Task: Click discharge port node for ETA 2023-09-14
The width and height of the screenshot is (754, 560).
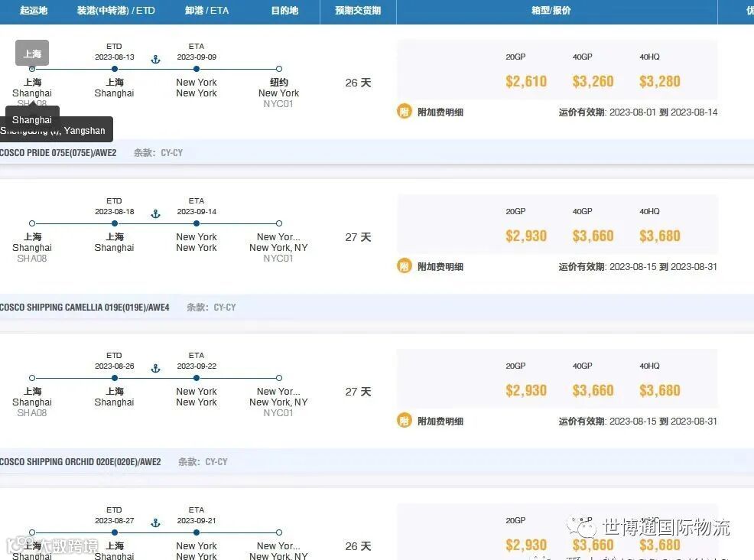Action: (197, 223)
